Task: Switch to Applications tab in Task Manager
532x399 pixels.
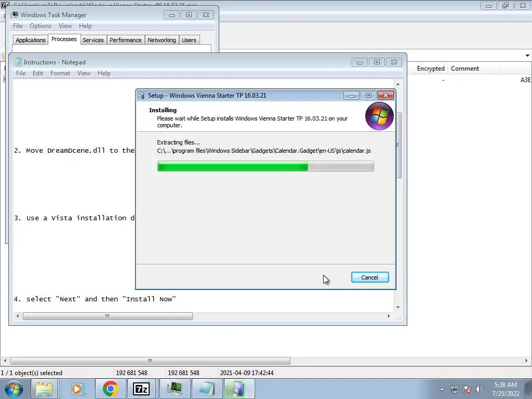Action: [31, 40]
